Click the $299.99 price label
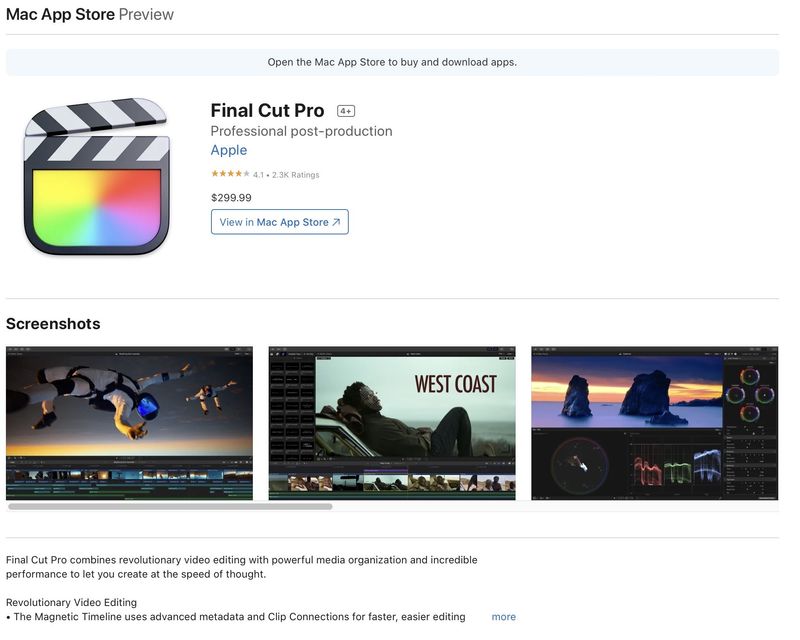800x640 pixels. [x=231, y=198]
